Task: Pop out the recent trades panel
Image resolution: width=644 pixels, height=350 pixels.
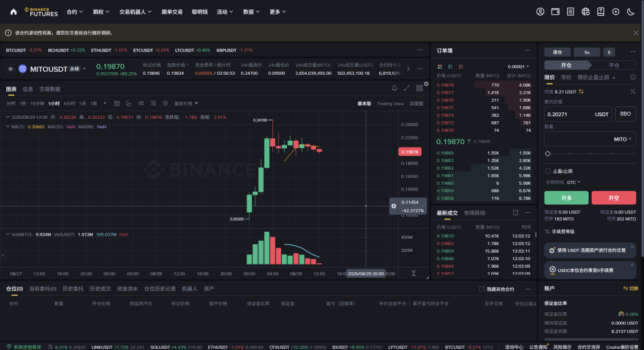Action: [516, 212]
